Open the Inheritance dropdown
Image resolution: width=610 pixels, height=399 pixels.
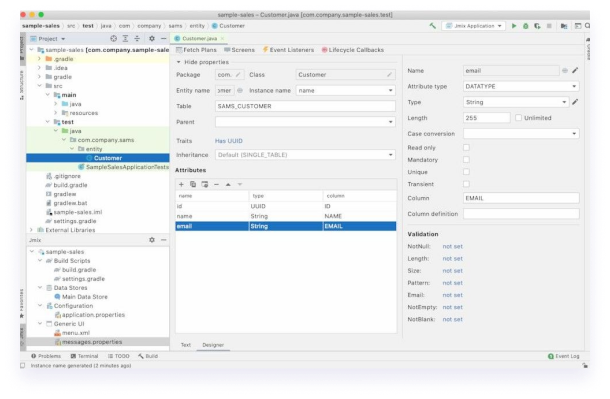[x=305, y=155]
